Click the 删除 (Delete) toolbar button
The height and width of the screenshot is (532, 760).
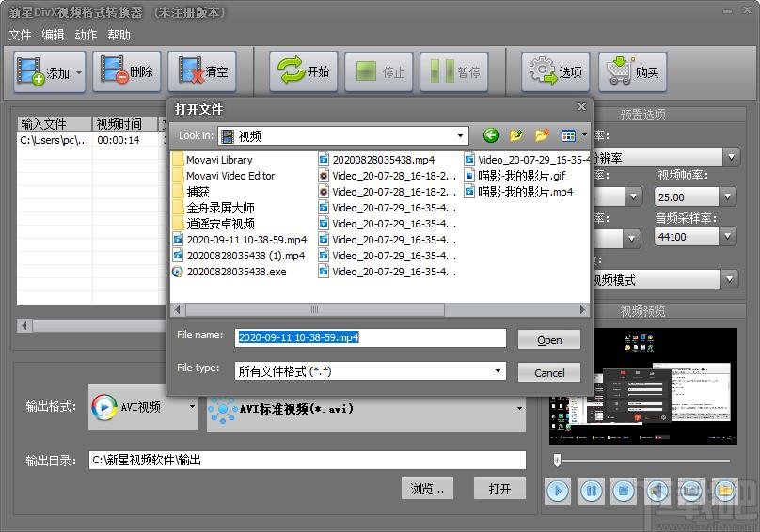(x=126, y=71)
